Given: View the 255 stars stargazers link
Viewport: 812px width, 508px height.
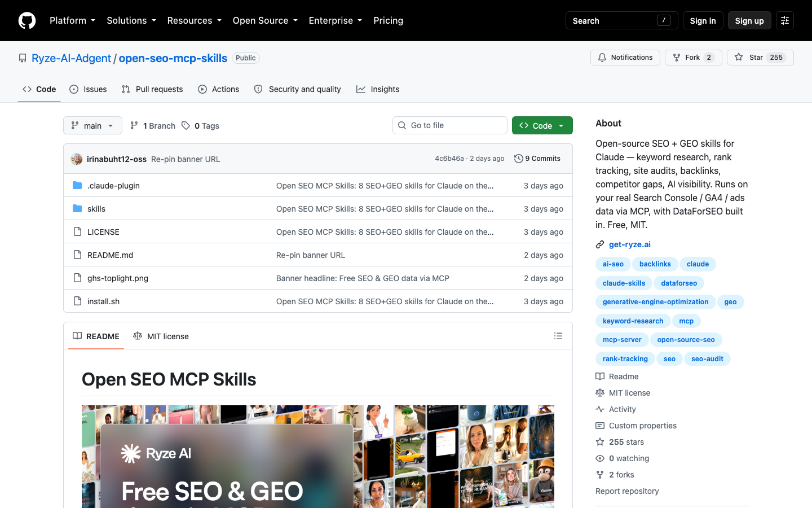Looking at the screenshot, I should [x=620, y=442].
